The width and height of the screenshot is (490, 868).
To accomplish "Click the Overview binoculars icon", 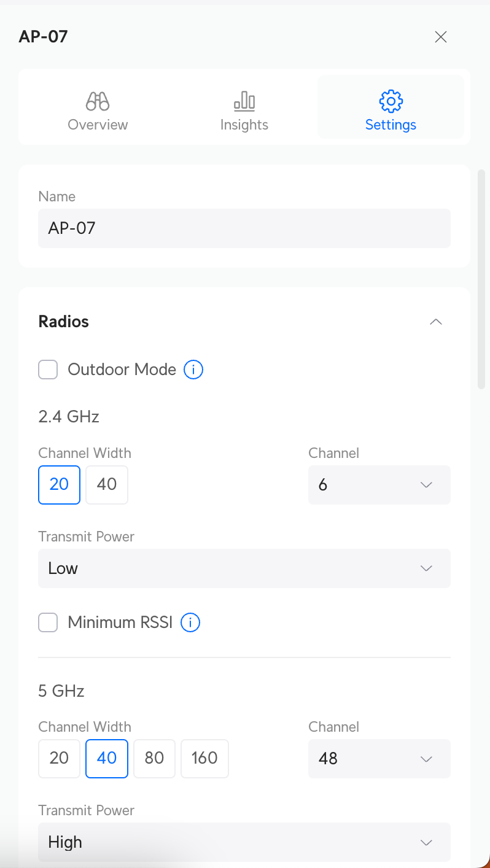I will point(98,101).
